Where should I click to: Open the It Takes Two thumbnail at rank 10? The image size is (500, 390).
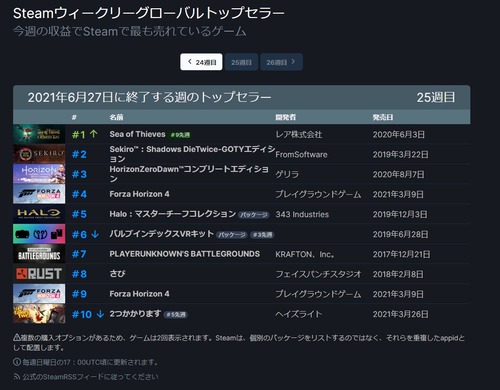(39, 314)
